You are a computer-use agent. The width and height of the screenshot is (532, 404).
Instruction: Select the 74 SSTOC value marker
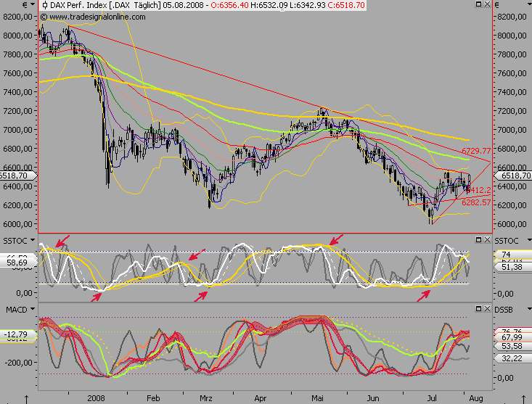click(x=513, y=254)
